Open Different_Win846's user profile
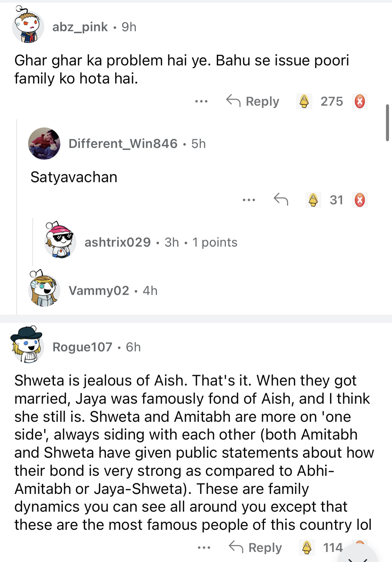This screenshot has height=562, width=392. click(123, 144)
